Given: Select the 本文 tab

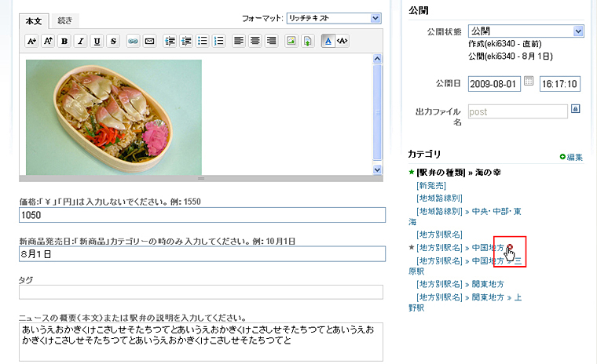Looking at the screenshot, I should coord(35,20).
